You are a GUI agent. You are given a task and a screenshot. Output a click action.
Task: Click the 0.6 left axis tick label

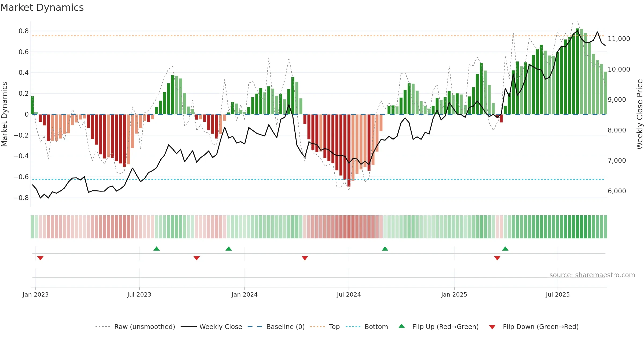24,52
